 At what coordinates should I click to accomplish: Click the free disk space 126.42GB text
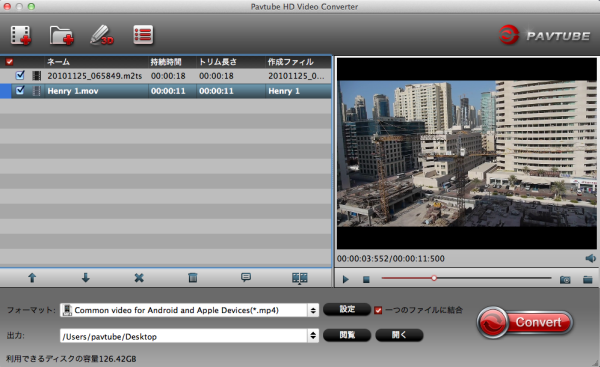click(71, 359)
